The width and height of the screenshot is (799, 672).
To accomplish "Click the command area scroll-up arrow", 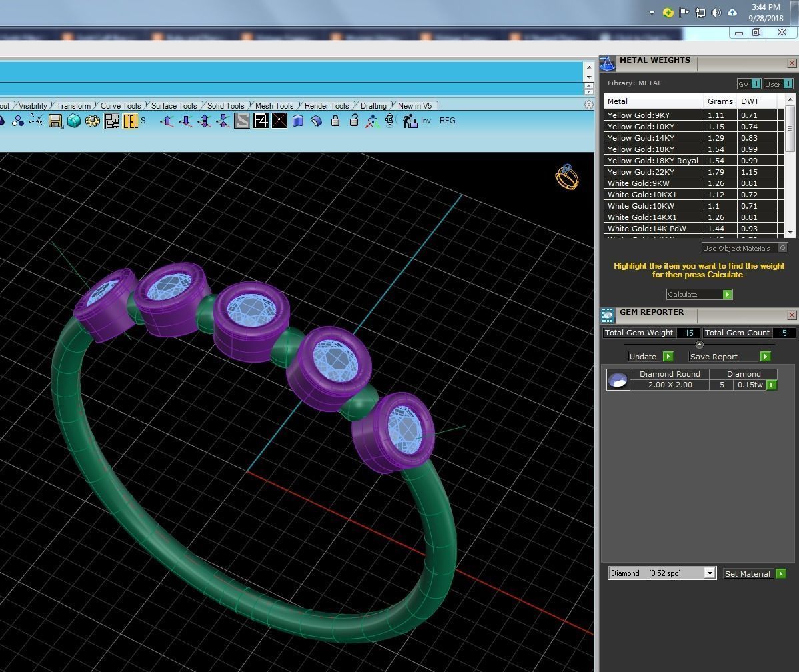I will pyautogui.click(x=588, y=67).
